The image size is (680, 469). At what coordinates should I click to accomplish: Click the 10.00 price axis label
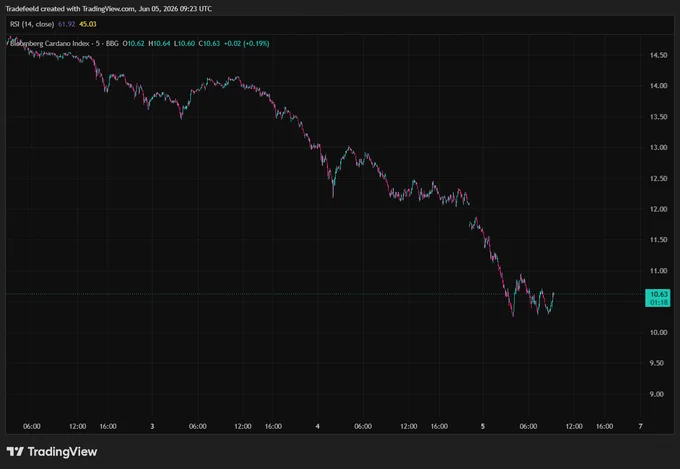(658, 332)
